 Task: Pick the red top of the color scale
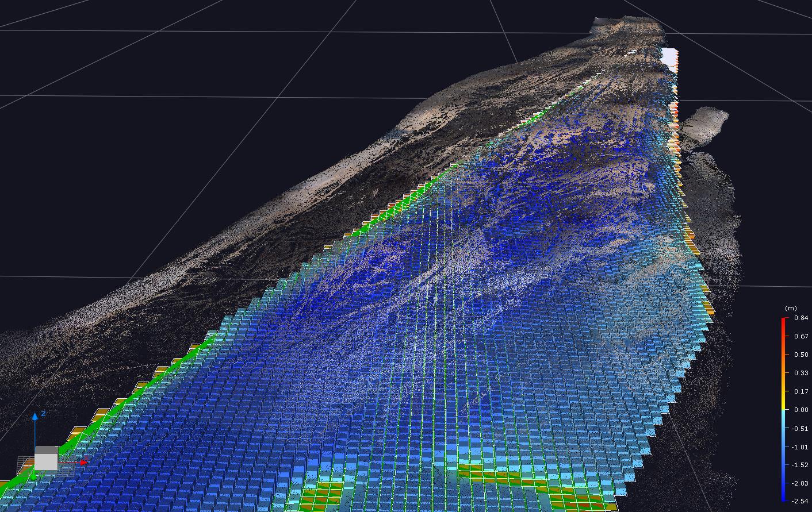tap(784, 322)
